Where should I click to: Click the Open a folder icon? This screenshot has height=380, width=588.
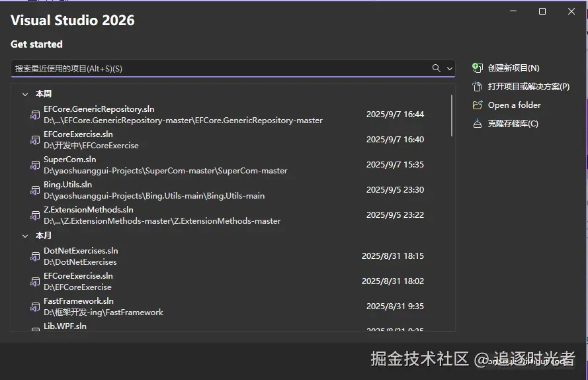pos(478,105)
